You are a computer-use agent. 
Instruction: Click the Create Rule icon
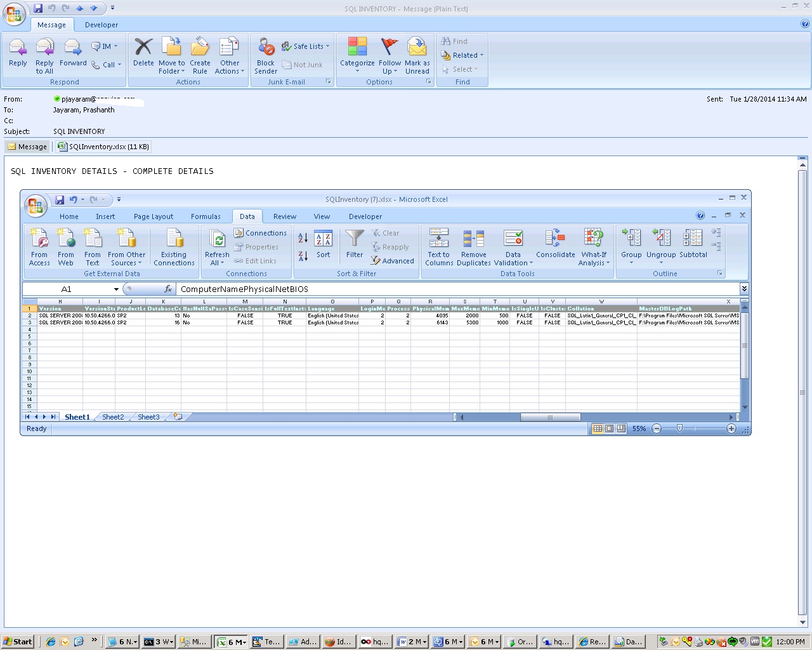tap(200, 55)
